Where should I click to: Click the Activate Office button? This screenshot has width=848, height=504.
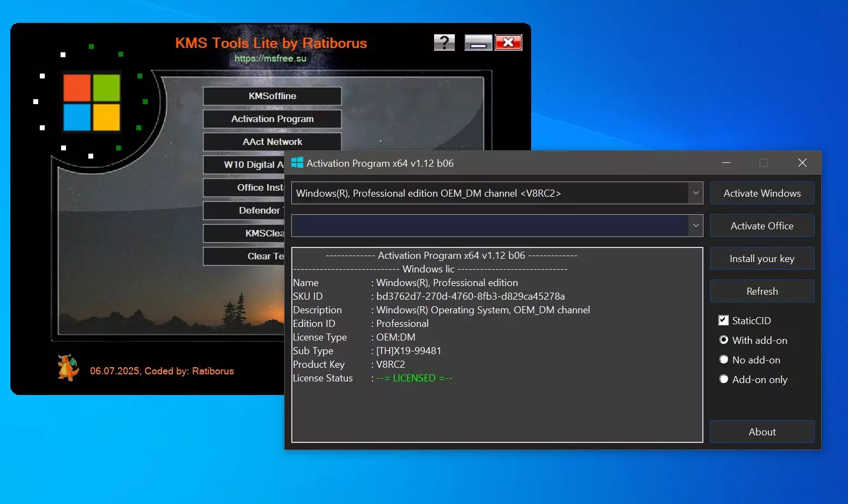pos(762,226)
